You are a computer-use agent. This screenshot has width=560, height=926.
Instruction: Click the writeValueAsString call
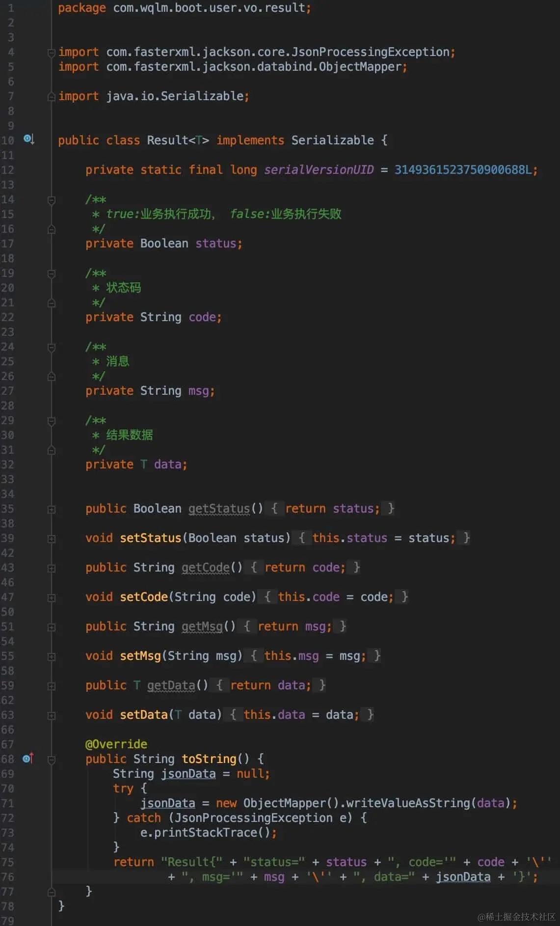[407, 803]
